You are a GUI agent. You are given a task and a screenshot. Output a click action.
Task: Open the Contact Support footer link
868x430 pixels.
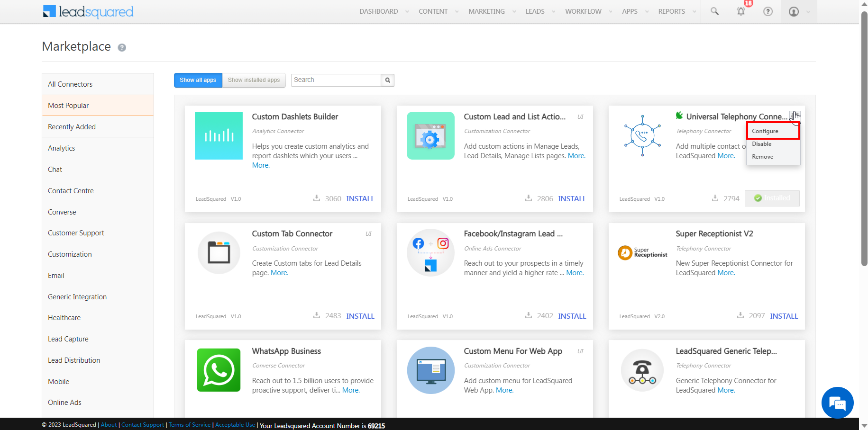pyautogui.click(x=143, y=425)
